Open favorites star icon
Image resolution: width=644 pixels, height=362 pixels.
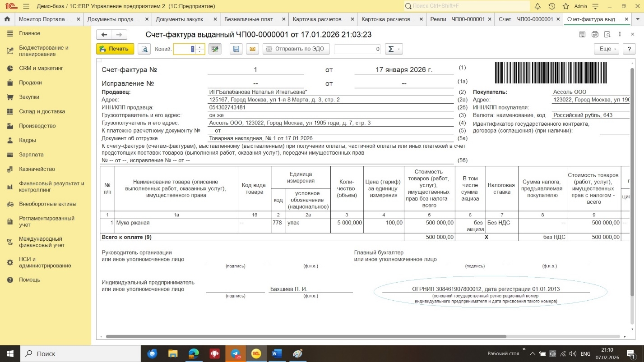(x=565, y=6)
